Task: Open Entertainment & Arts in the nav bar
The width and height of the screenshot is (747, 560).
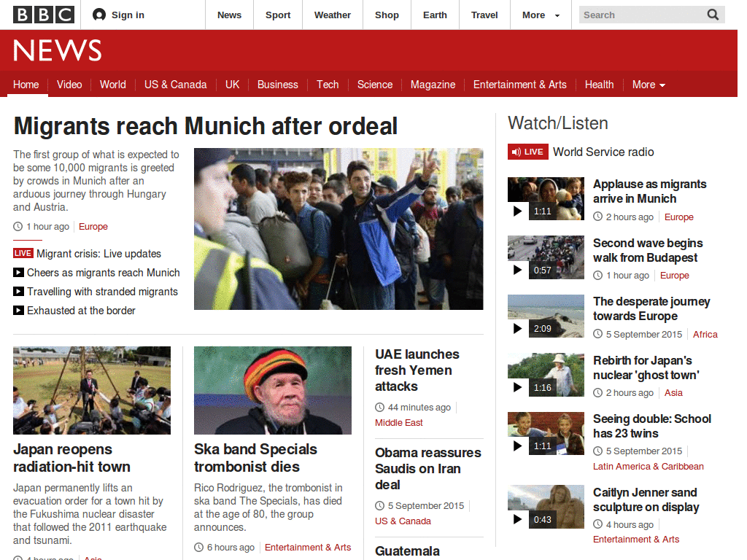Action: 519,85
